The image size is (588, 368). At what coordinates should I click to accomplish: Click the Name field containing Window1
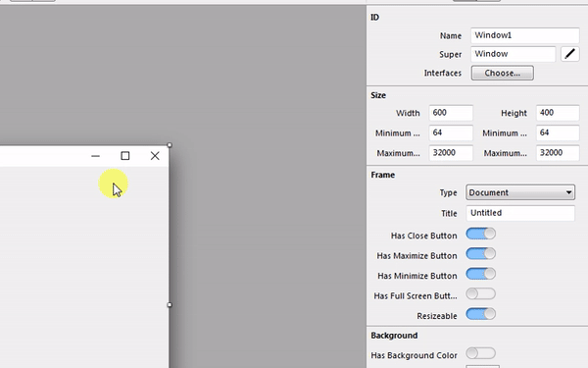pos(525,35)
